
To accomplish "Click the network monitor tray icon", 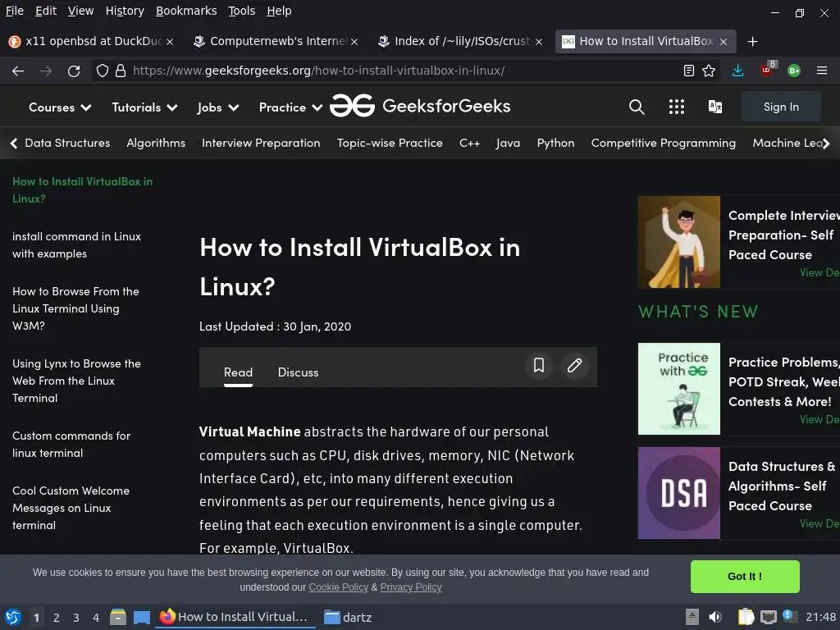I will point(769,617).
